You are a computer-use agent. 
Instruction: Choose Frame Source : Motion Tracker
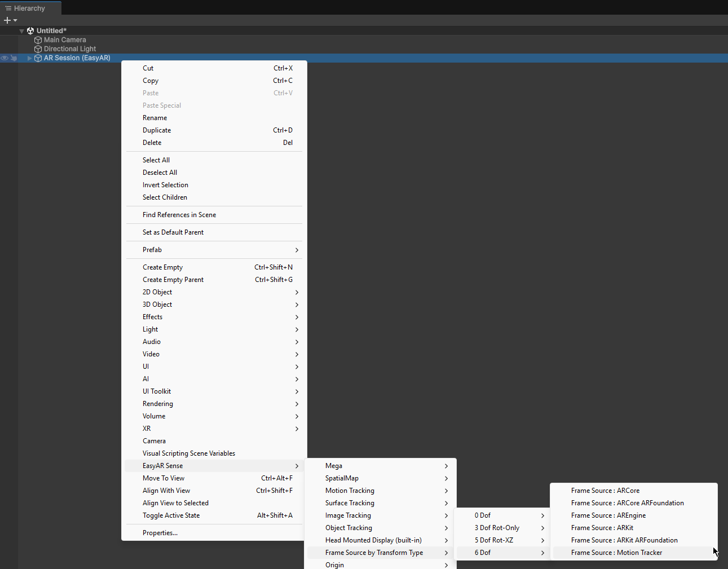pos(616,553)
